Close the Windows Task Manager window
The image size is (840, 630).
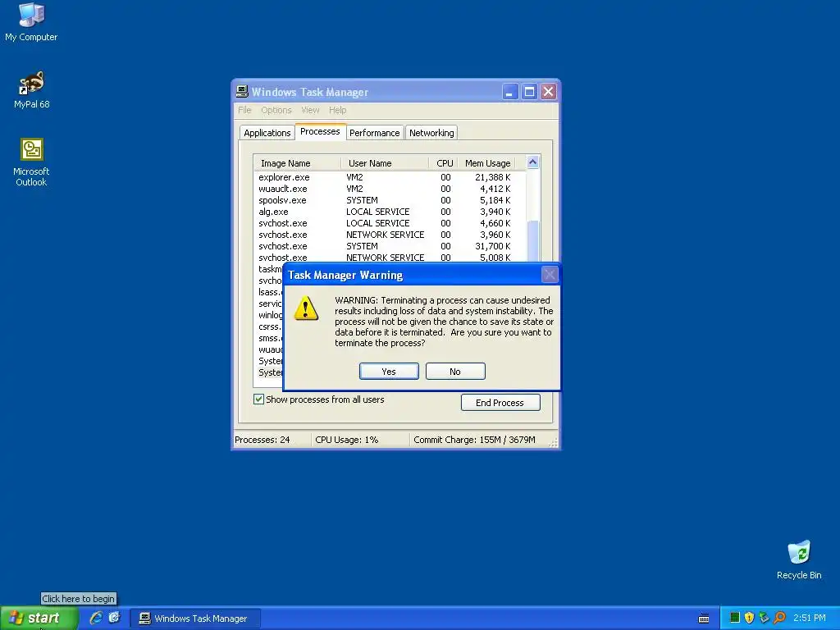click(549, 92)
